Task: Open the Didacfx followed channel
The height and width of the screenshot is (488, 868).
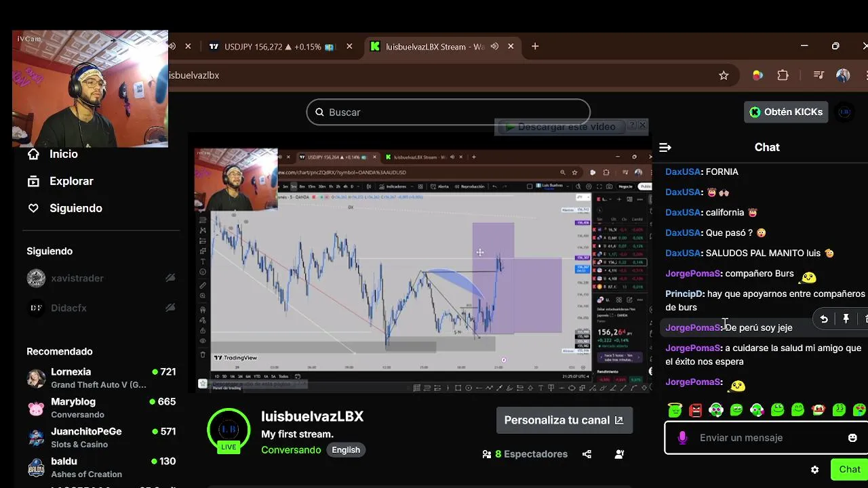Action: point(100,308)
